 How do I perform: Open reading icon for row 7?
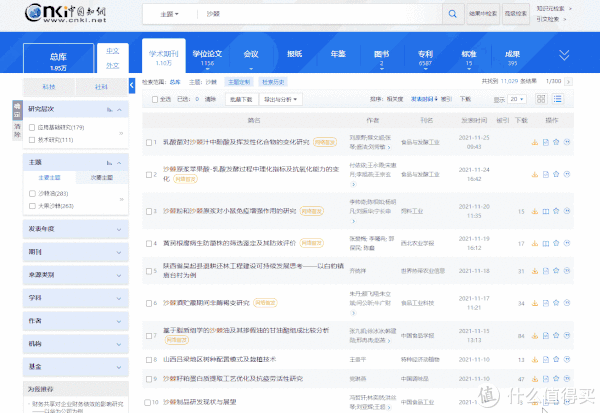(546, 336)
